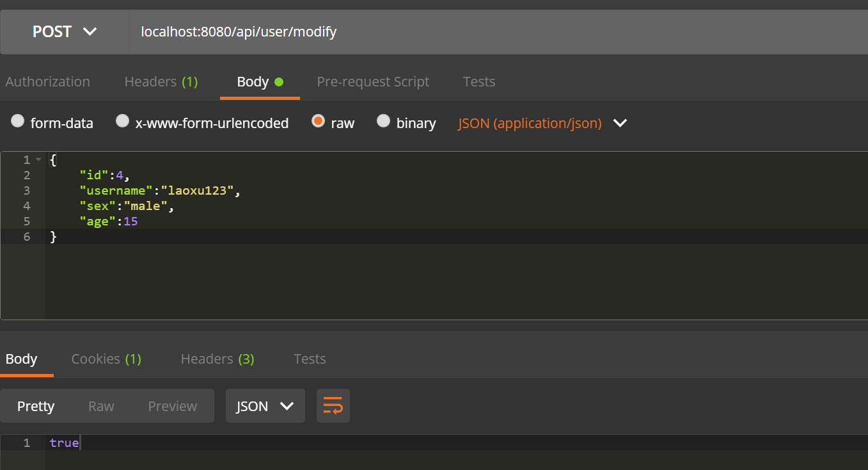The width and height of the screenshot is (868, 470).
Task: Click the "username" key in request body
Action: [116, 190]
